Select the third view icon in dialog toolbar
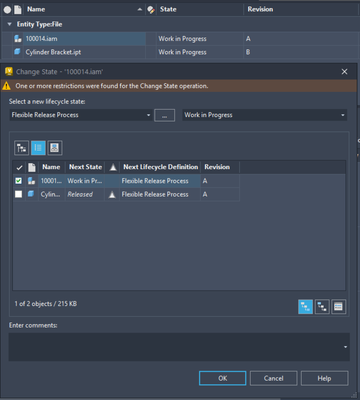360x400 pixels. [55, 148]
